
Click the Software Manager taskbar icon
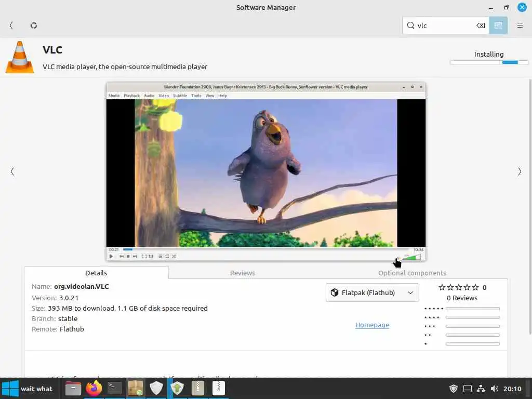click(x=136, y=388)
